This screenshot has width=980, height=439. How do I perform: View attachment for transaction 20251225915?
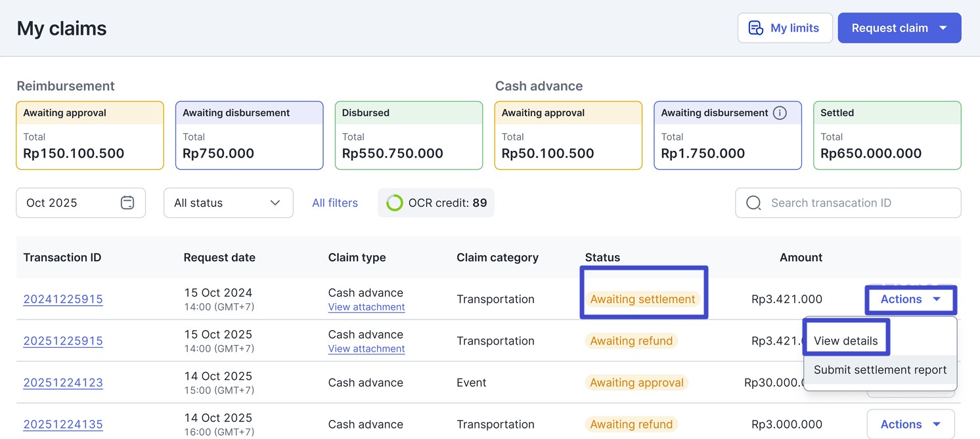[366, 349]
